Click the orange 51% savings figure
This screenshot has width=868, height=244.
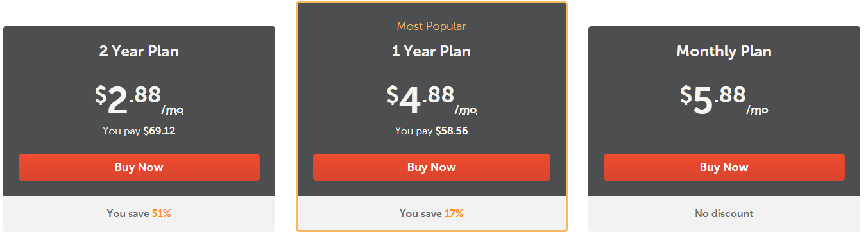pyautogui.click(x=161, y=214)
